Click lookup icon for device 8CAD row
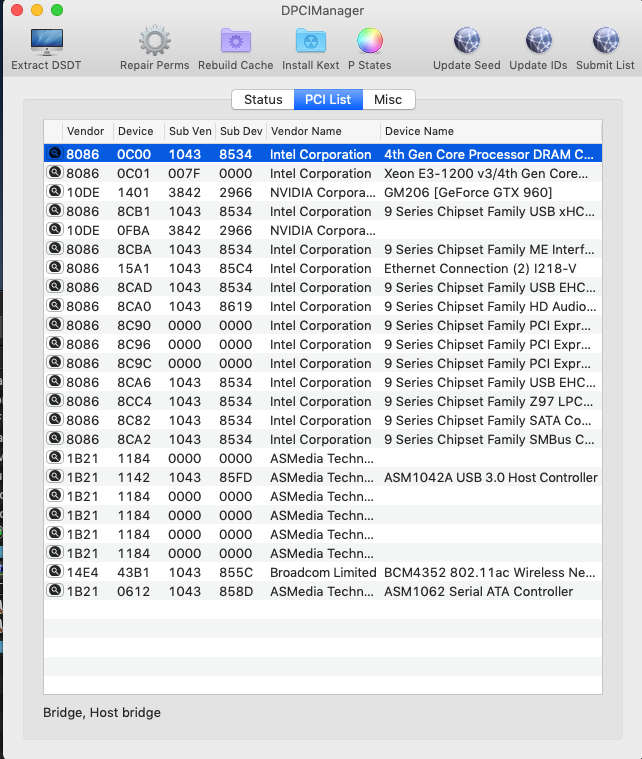 [55, 287]
